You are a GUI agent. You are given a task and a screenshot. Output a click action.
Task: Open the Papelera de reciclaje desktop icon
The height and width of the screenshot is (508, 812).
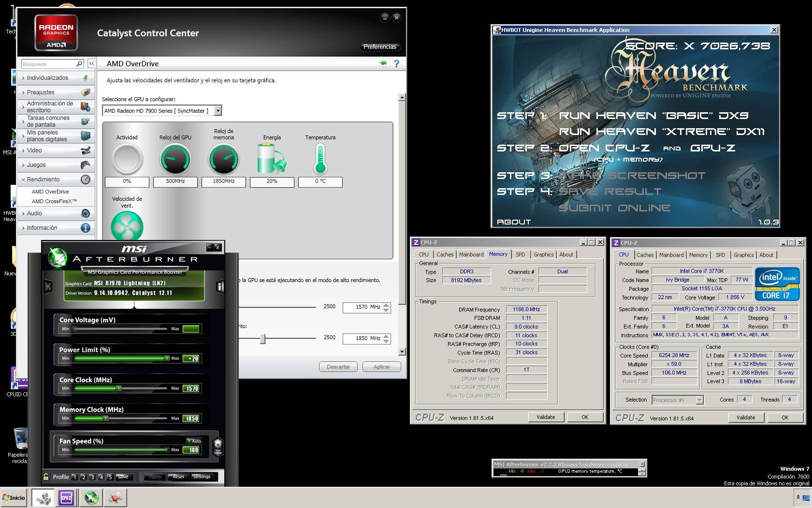[20, 446]
